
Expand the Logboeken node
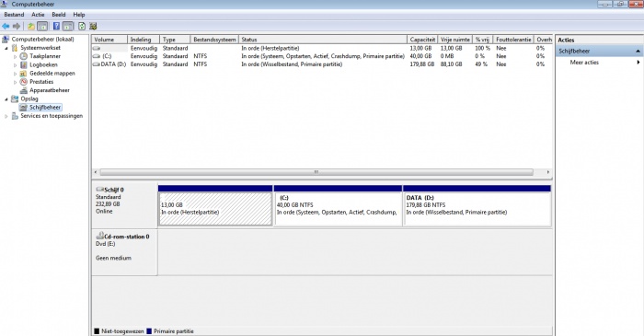click(x=16, y=65)
